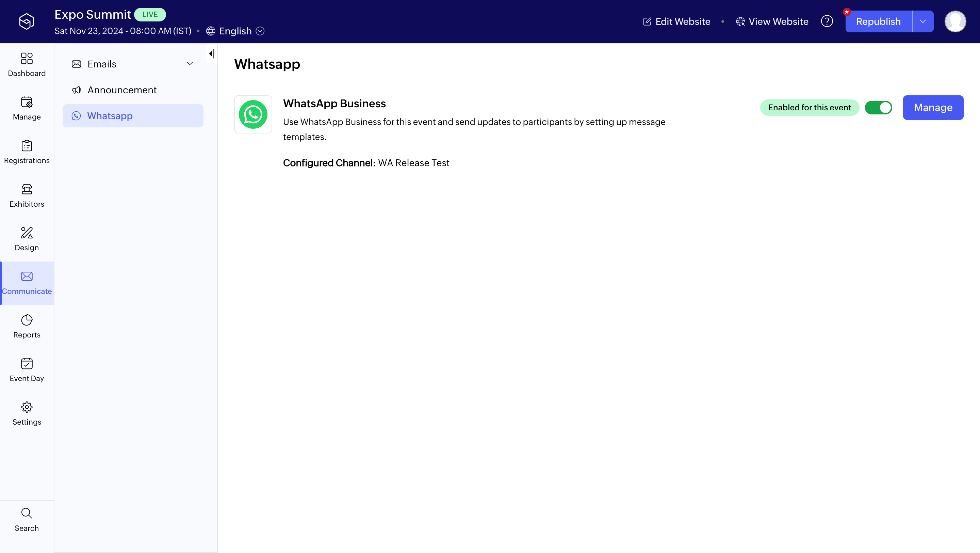Select the Announcement menu item
The height and width of the screenshot is (553, 980).
click(x=122, y=90)
